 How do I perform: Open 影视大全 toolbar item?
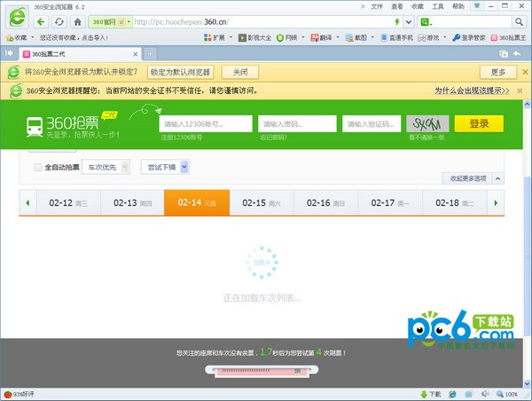254,37
